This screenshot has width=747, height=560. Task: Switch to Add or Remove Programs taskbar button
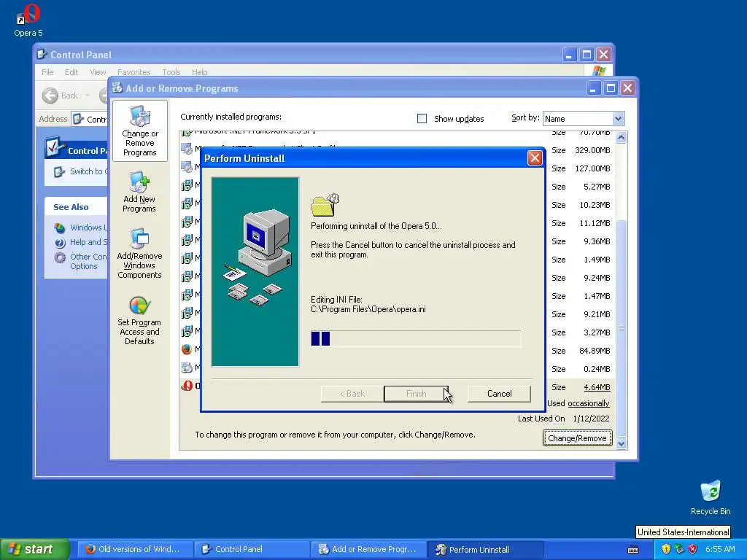point(368,550)
